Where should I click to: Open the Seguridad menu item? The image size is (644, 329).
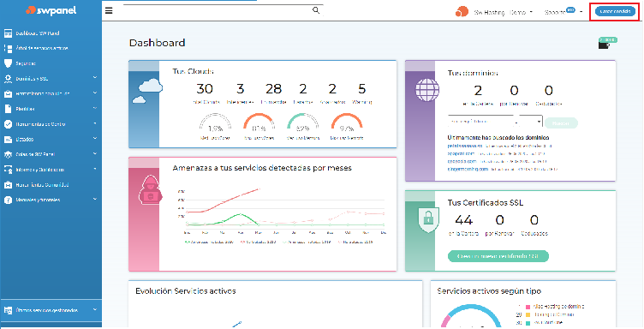pos(26,63)
